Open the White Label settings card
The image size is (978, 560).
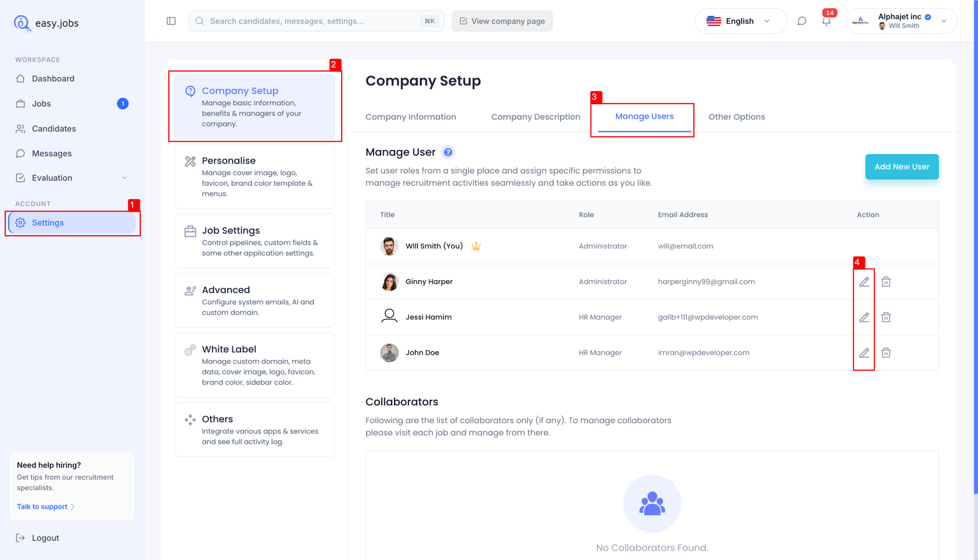(254, 365)
